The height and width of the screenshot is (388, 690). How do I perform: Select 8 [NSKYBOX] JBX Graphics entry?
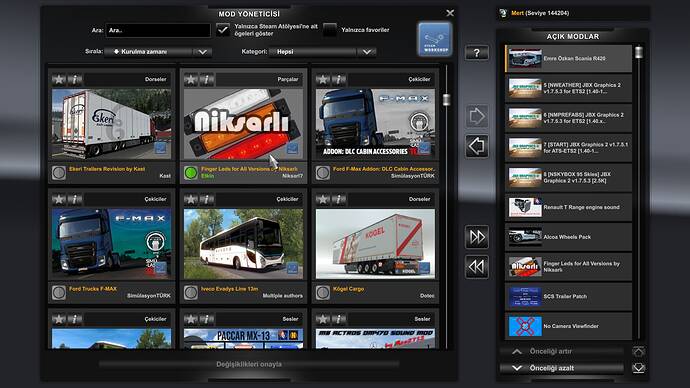click(x=568, y=177)
